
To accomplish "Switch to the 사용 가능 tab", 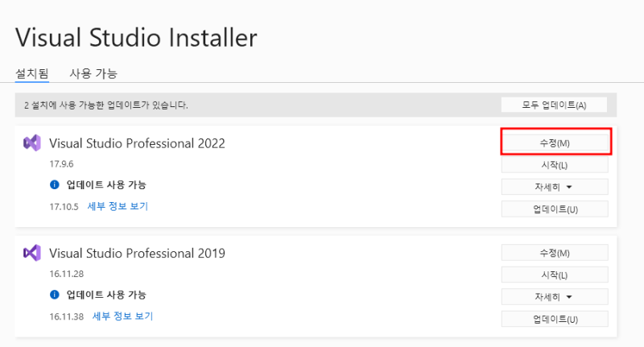I will pos(93,73).
